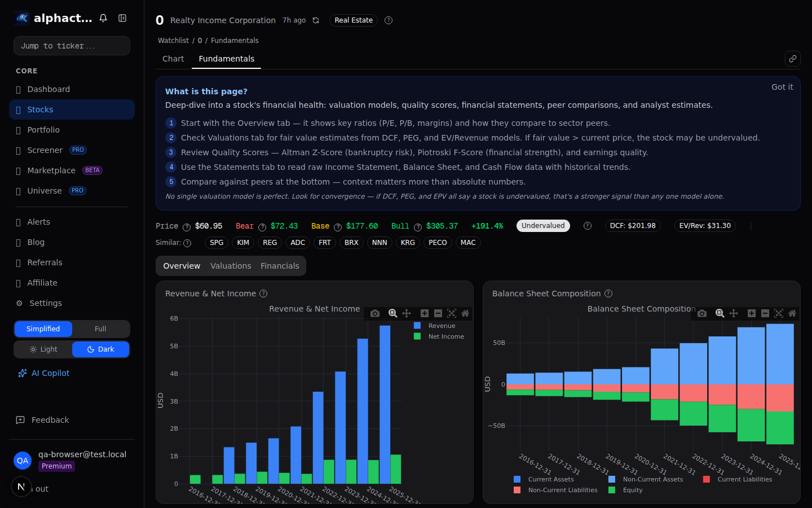Image resolution: width=812 pixels, height=508 pixels.
Task: Select the zoom magnifier tool on Revenue chart
Action: [392, 313]
